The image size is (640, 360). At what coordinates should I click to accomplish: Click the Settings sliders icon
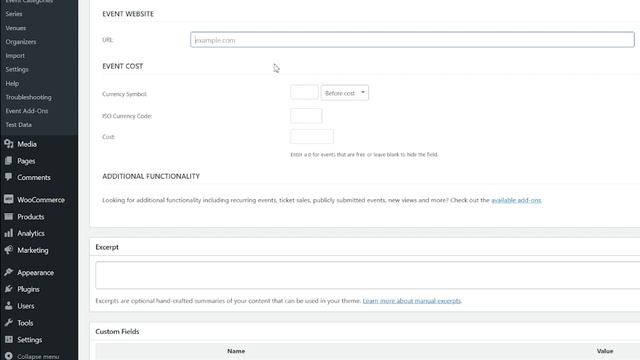coord(9,339)
